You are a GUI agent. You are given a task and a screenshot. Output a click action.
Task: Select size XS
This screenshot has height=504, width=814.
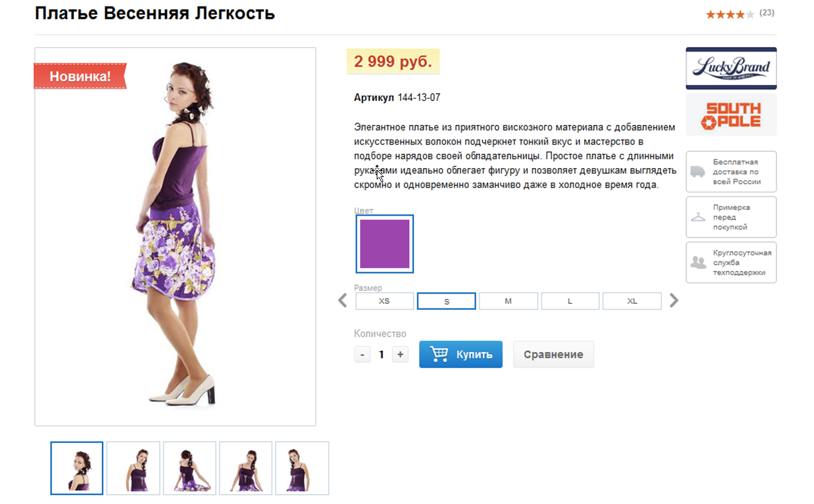(384, 301)
